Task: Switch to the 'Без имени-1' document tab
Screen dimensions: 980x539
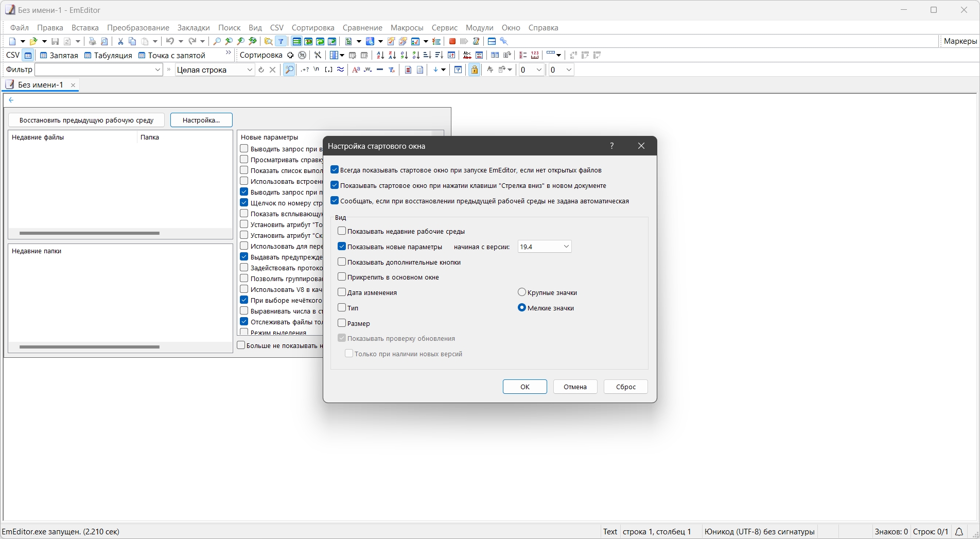Action: point(41,85)
